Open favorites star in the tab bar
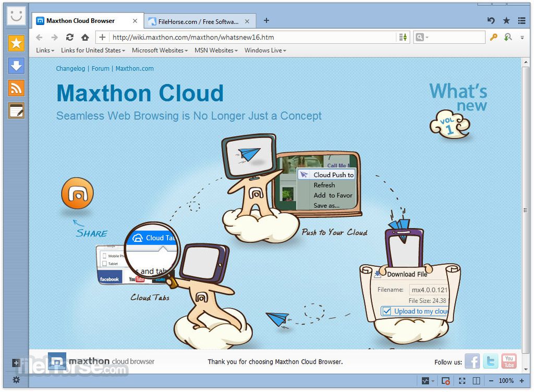Viewport: 534px width, 392px height. [506, 20]
